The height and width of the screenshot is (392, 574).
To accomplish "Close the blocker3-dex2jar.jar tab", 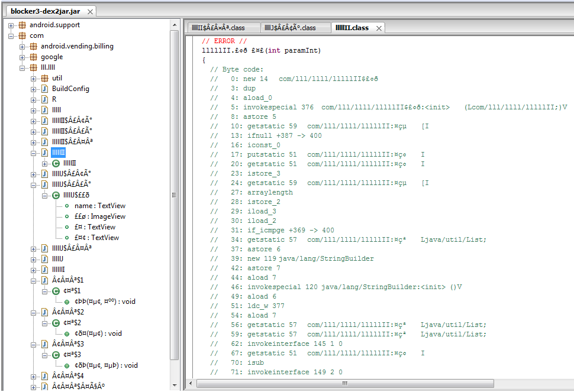I will [90, 12].
